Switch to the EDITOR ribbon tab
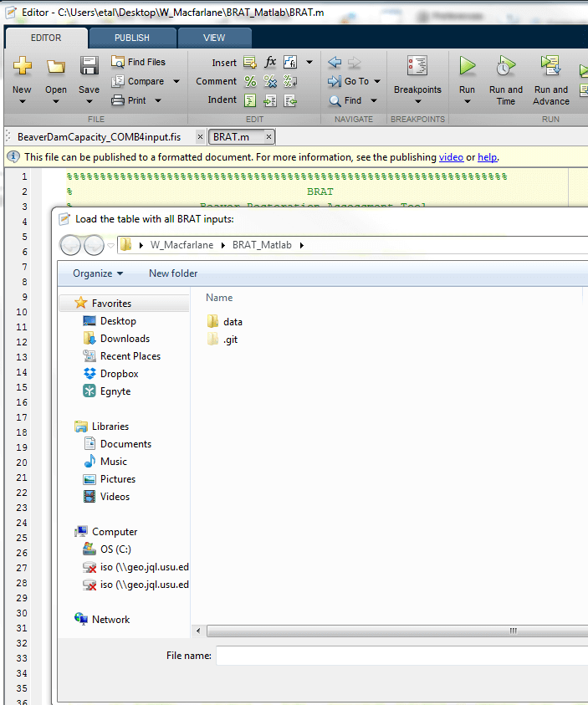 click(46, 38)
